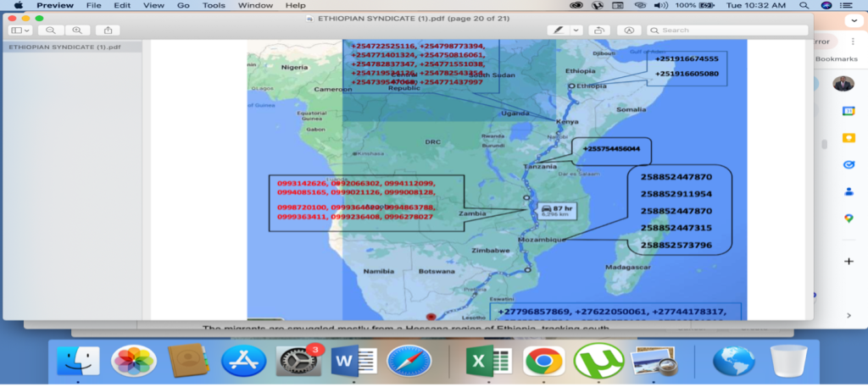The width and height of the screenshot is (868, 387).
Task: Click the Apple menu logo
Action: (x=17, y=5)
